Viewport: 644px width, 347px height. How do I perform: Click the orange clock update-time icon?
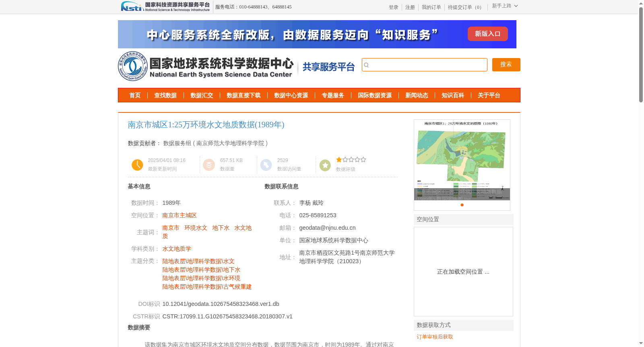(x=137, y=165)
